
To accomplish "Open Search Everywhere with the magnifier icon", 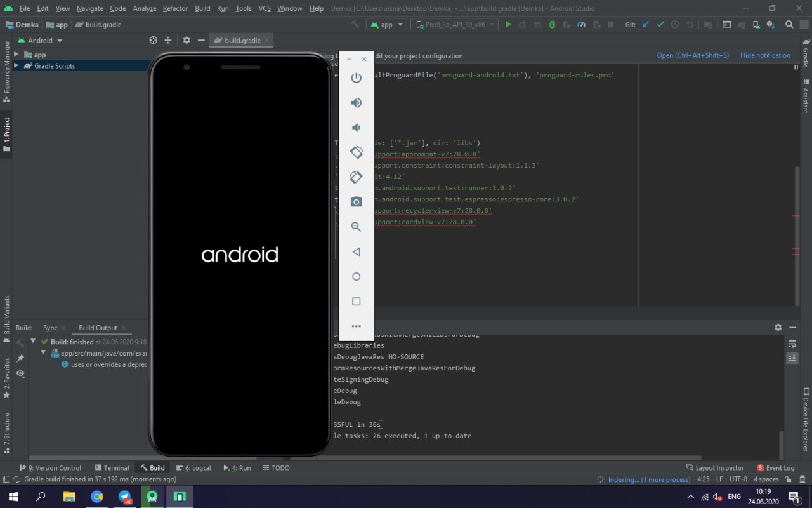I will [x=789, y=25].
